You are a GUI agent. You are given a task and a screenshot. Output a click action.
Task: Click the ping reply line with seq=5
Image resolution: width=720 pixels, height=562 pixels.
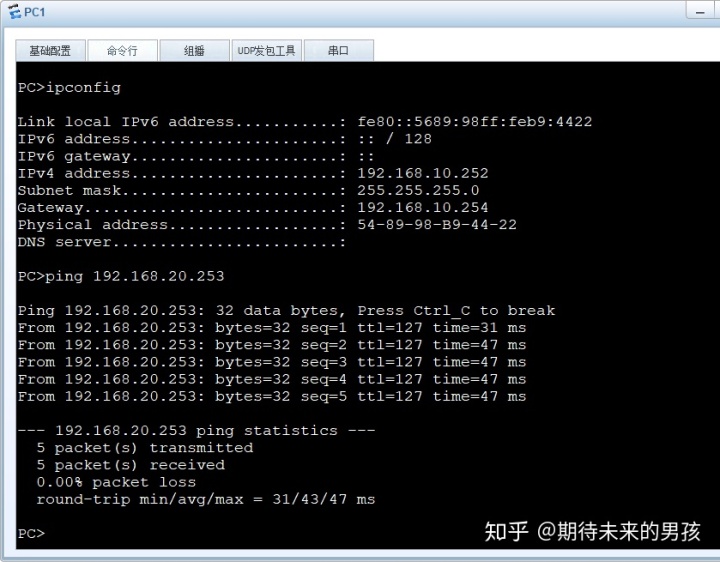tap(272, 396)
